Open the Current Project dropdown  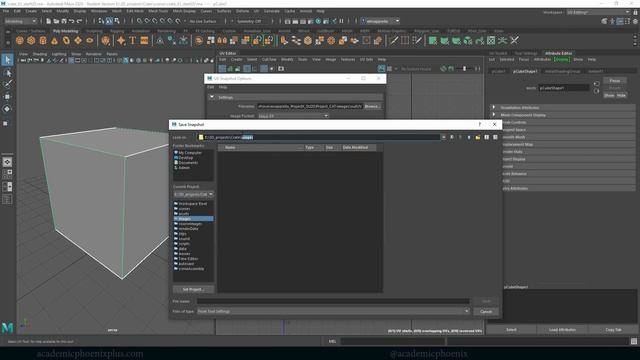point(193,194)
